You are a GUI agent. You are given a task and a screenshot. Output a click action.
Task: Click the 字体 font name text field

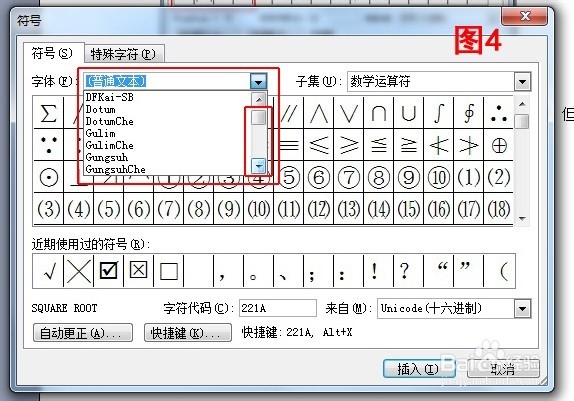coord(167,81)
